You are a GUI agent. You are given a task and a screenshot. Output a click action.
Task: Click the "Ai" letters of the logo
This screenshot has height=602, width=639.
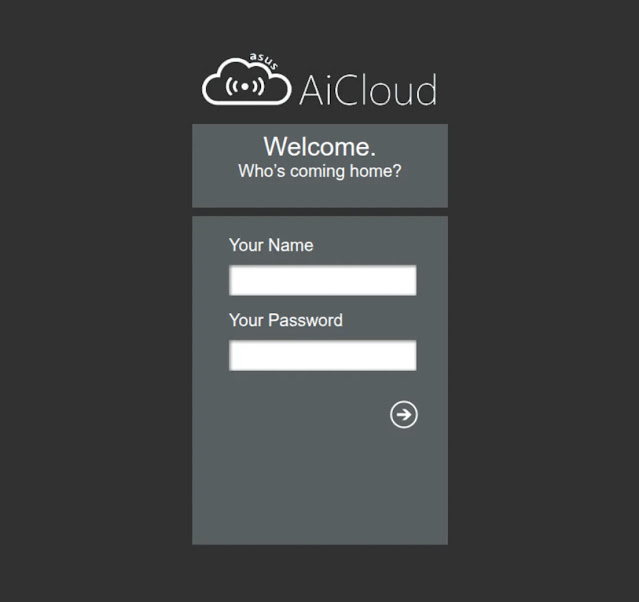tap(312, 90)
